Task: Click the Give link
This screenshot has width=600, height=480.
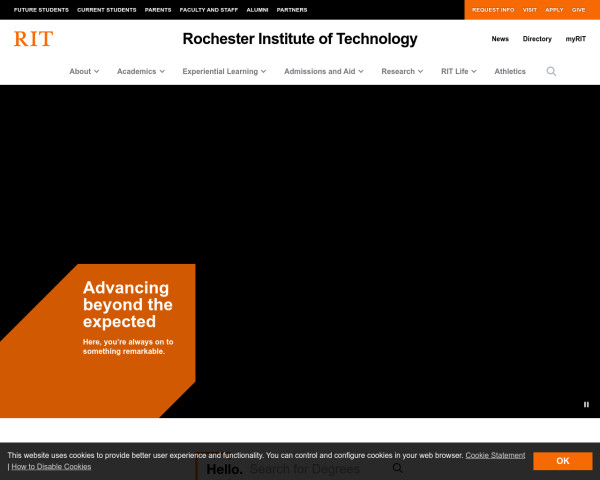Action: pyautogui.click(x=578, y=10)
